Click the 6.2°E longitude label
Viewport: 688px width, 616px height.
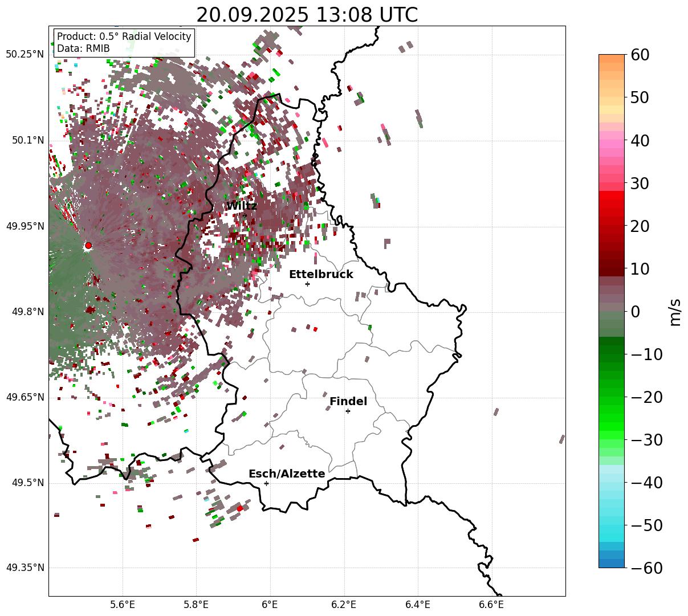click(344, 604)
